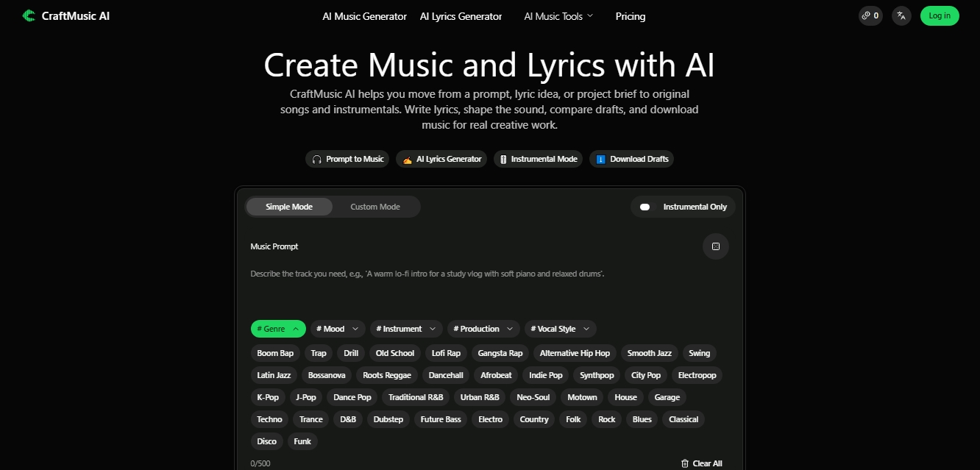Select the Funk genre tag

pyautogui.click(x=302, y=441)
